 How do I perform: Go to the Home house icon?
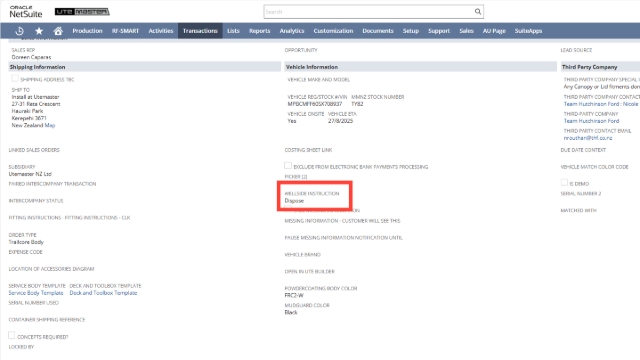(58, 31)
